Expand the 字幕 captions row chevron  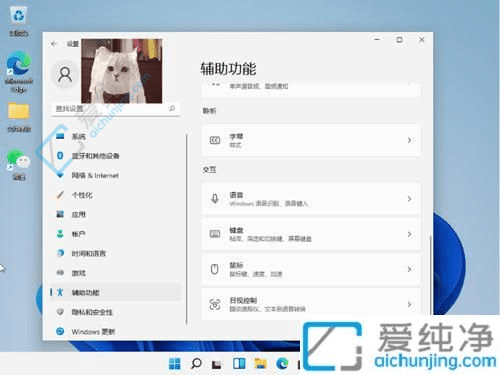pyautogui.click(x=409, y=140)
